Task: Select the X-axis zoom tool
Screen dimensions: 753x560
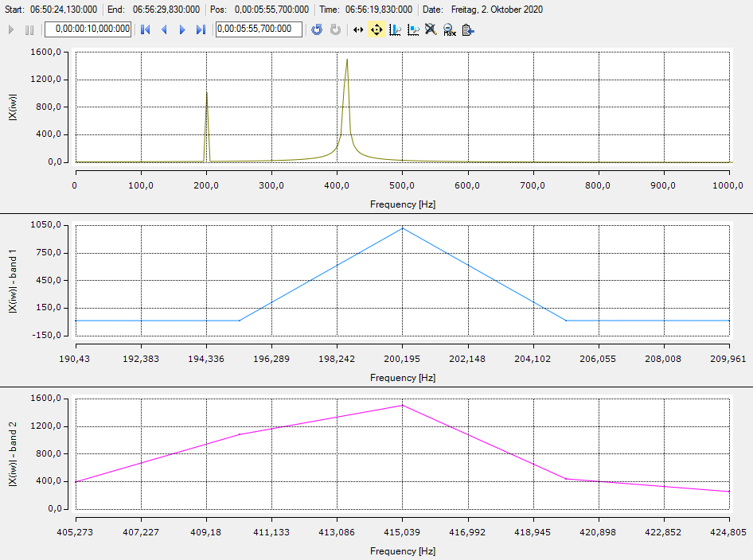Action: click(x=395, y=29)
